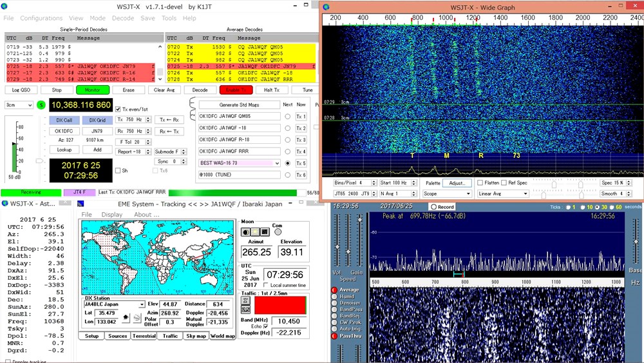
Task: Click the EME System window title icon
Action: (x=80, y=204)
